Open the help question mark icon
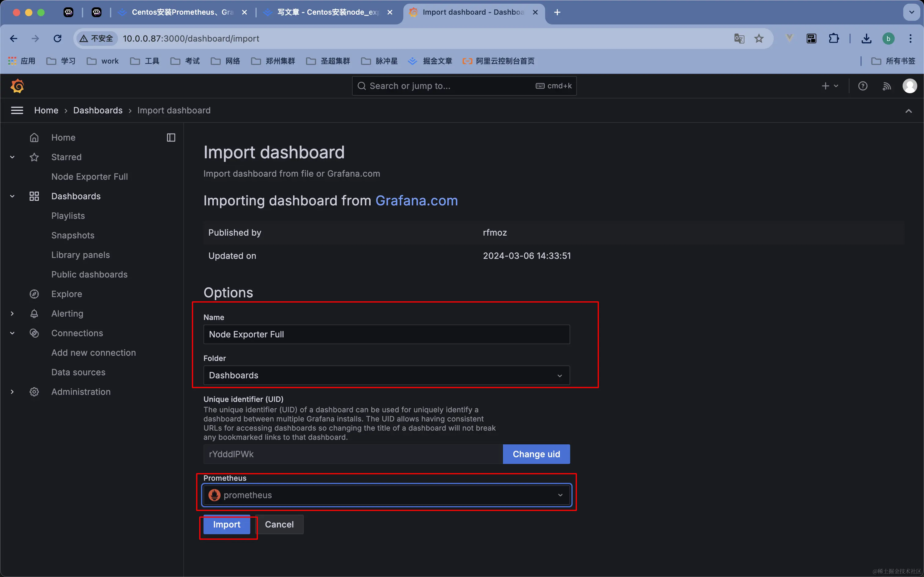 863,86
